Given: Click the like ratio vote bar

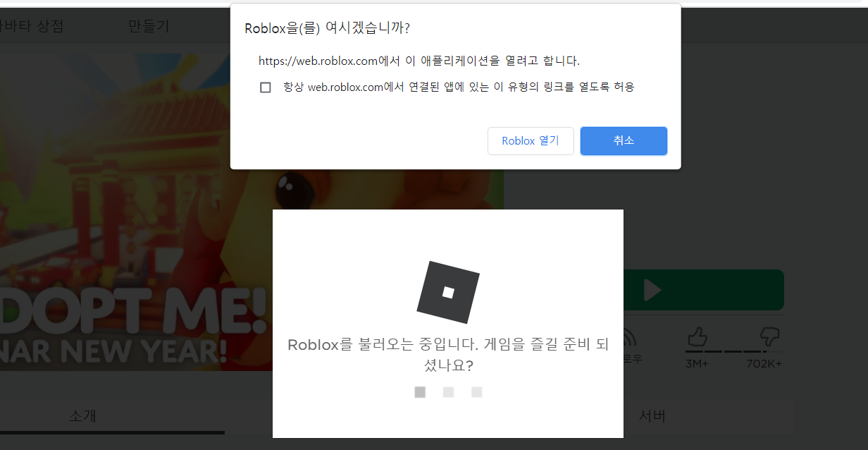Looking at the screenshot, I should click(x=733, y=351).
